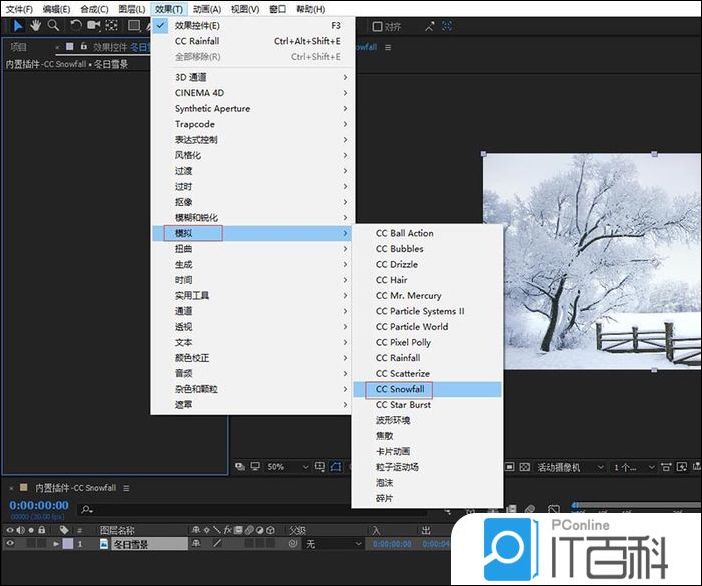Click the parent pick whip spiral icon

click(292, 544)
